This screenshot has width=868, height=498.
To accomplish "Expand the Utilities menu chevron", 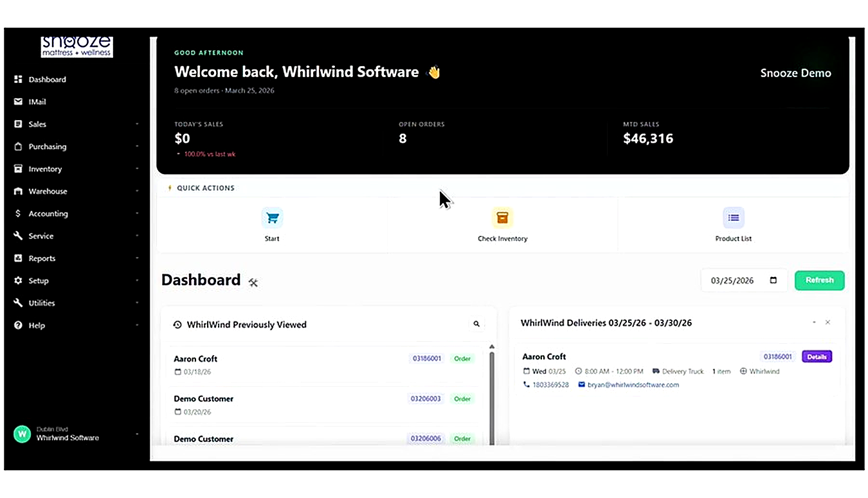I will tap(137, 303).
